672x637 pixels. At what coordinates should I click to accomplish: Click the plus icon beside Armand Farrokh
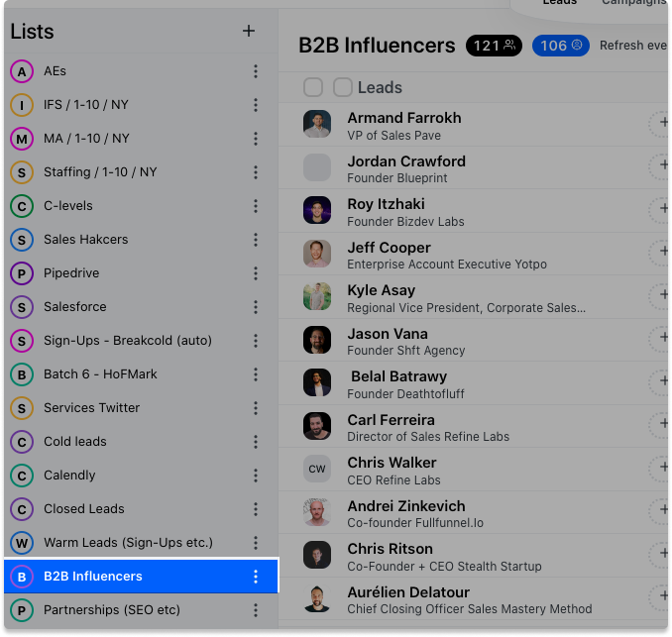[662, 122]
